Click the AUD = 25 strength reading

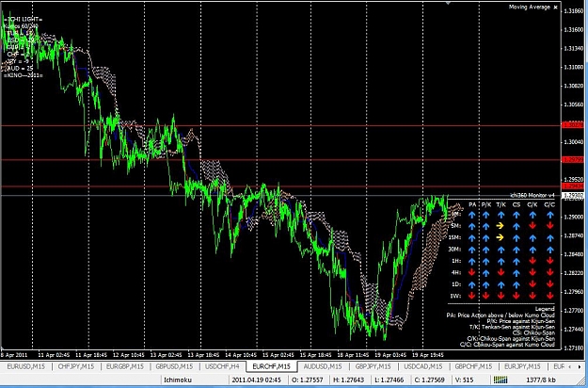(x=20, y=69)
